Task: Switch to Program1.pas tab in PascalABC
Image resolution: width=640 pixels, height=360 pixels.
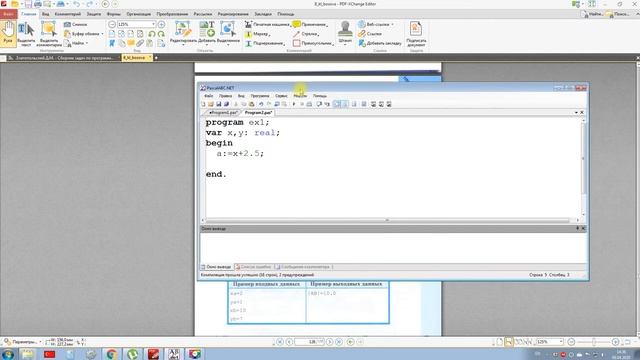Action: point(222,113)
